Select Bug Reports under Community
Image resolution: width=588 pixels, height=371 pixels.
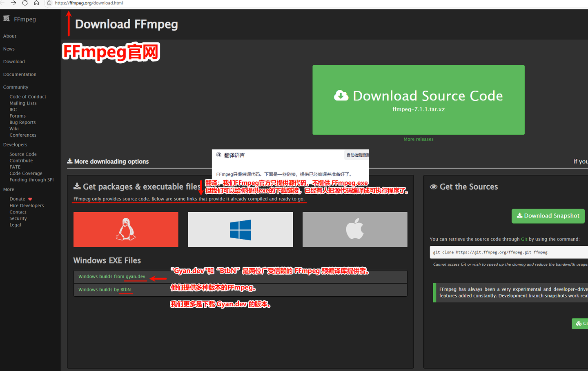(x=22, y=122)
